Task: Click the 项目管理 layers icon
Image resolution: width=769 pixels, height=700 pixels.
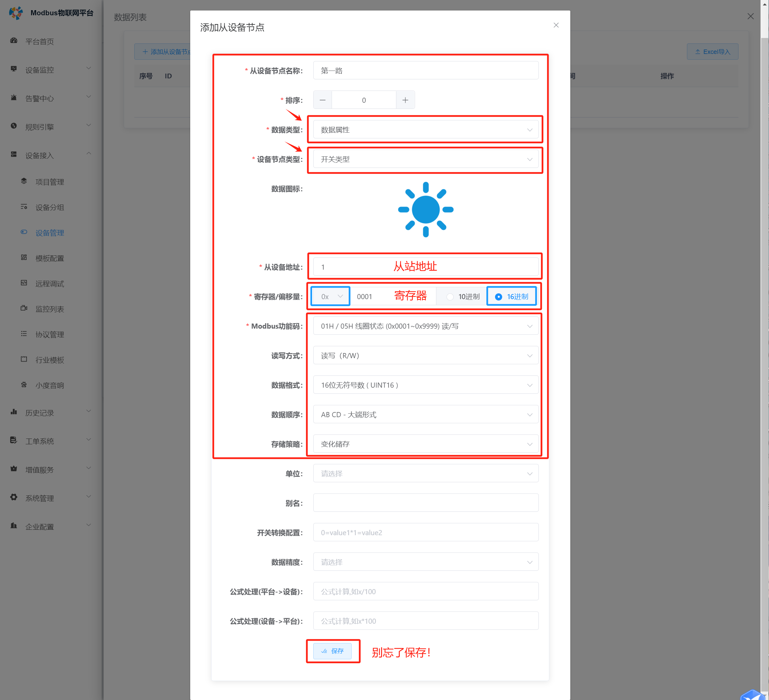Action: pyautogui.click(x=24, y=181)
